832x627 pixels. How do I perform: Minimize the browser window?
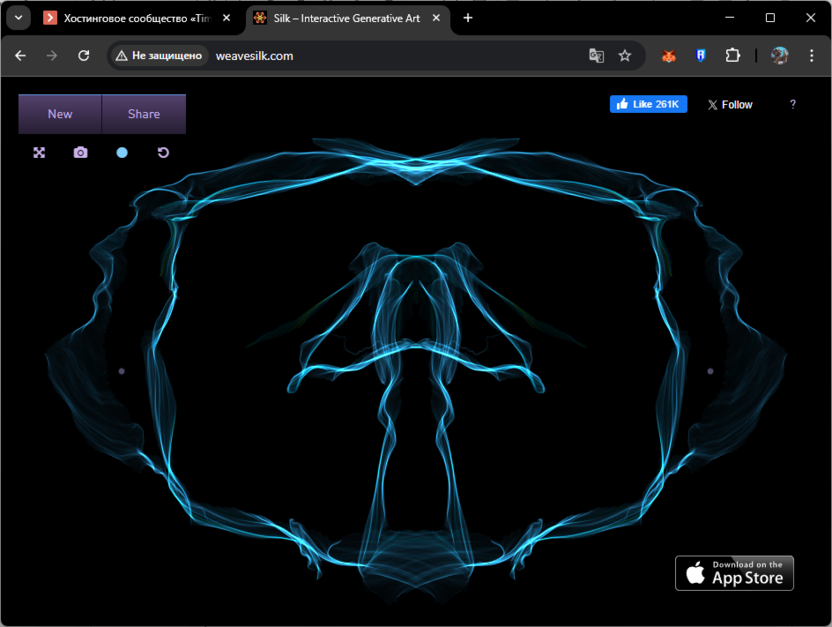click(x=730, y=18)
